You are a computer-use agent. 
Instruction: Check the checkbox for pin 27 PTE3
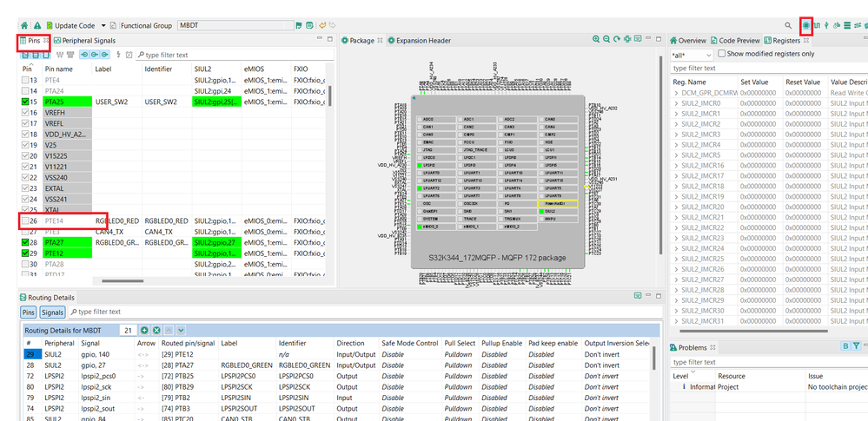click(25, 232)
